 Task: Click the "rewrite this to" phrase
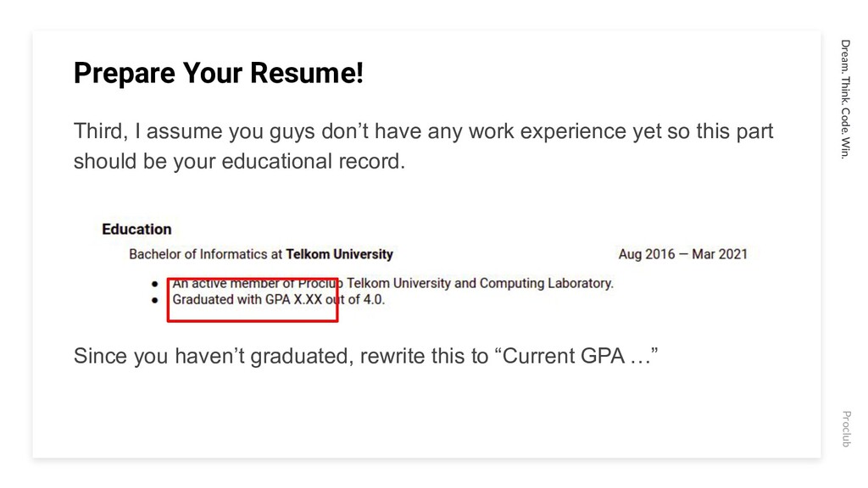[424, 356]
